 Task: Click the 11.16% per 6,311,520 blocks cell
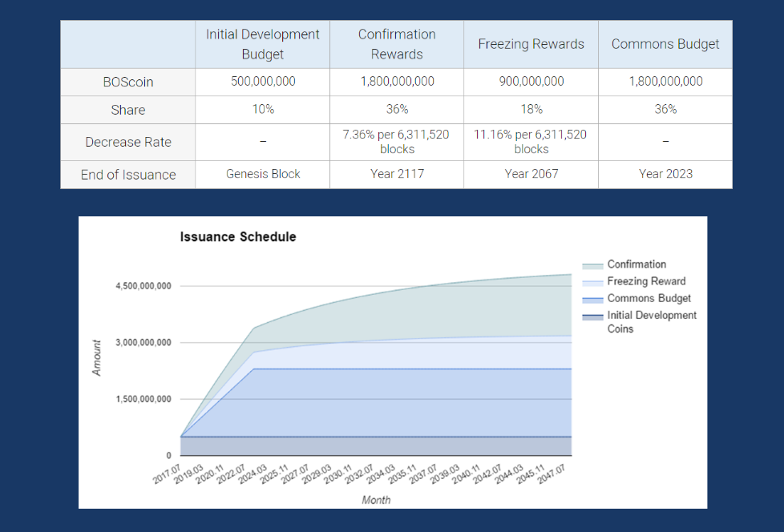pyautogui.click(x=531, y=143)
